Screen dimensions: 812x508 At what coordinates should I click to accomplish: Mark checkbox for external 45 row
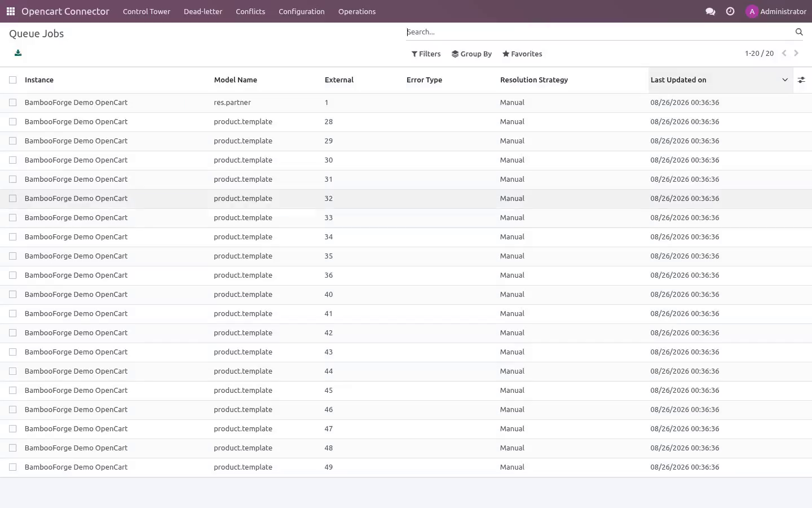[13, 391]
